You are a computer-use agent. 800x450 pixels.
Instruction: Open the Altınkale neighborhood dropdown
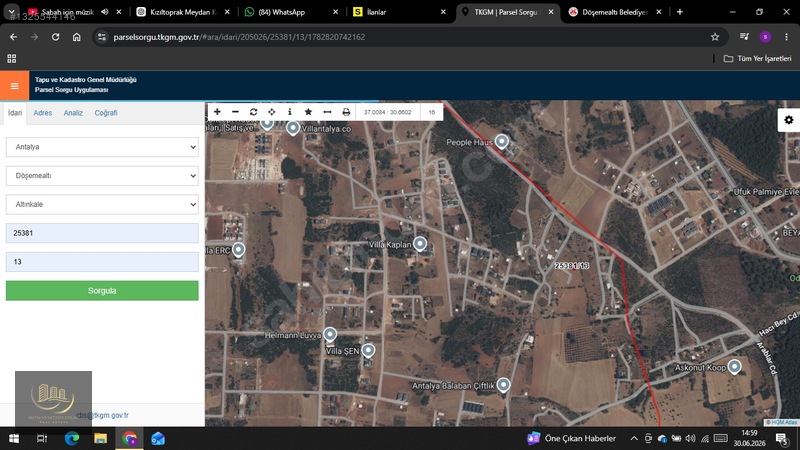point(102,204)
